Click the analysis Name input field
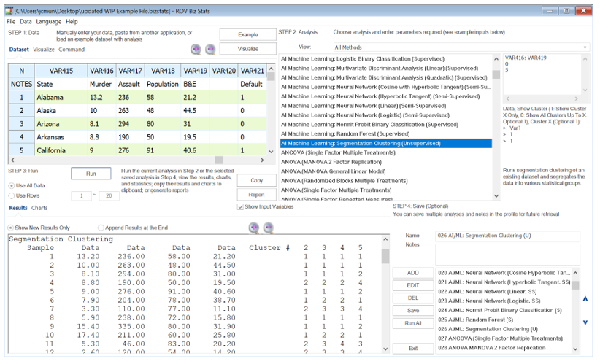Screen dimensions: 600x364 [x=508, y=236]
